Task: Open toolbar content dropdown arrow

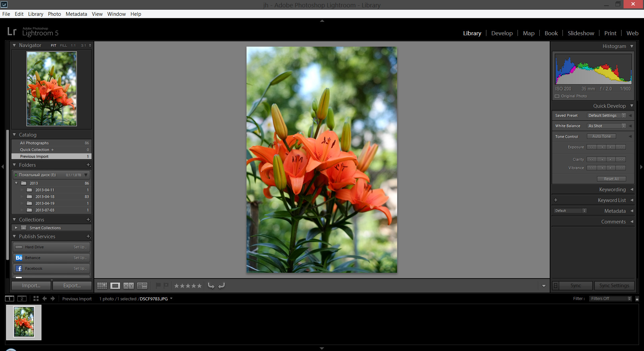Action: [544, 286]
